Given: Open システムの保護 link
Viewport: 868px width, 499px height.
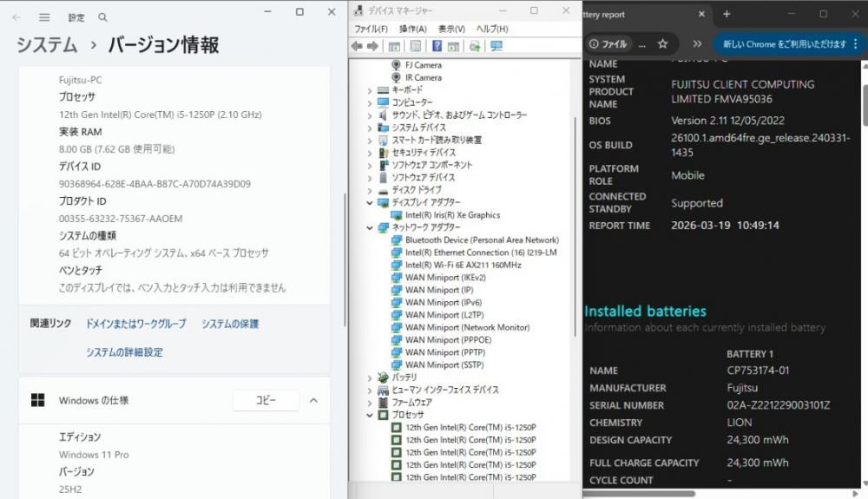Looking at the screenshot, I should [x=230, y=324].
